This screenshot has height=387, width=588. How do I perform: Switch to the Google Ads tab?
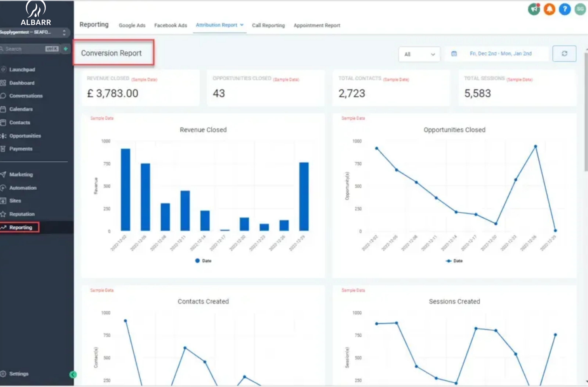pos(132,25)
